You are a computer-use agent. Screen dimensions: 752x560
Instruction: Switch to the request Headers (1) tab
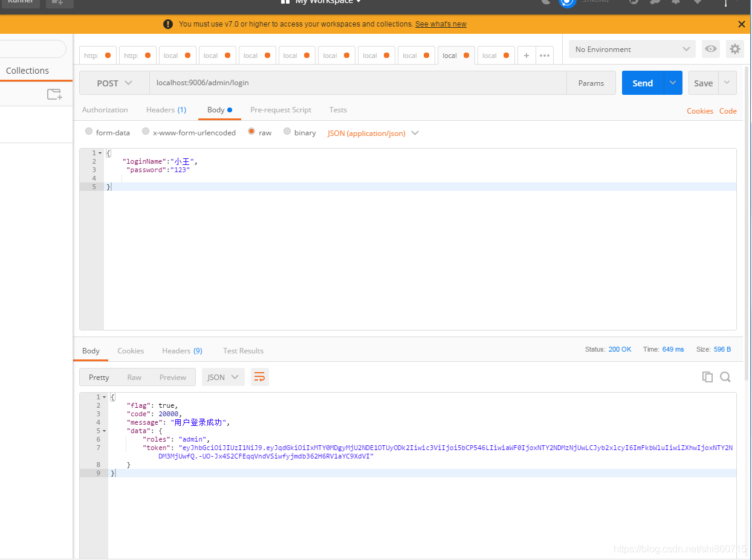click(x=166, y=110)
